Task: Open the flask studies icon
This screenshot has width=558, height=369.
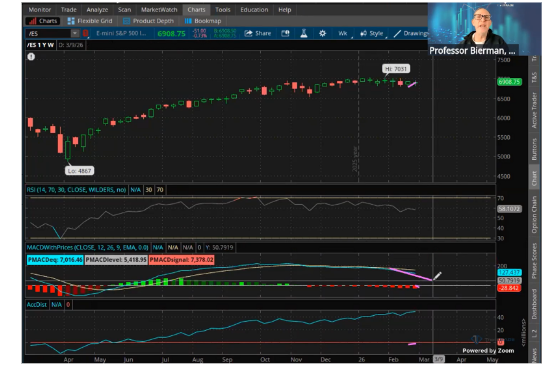Action: click(x=304, y=33)
